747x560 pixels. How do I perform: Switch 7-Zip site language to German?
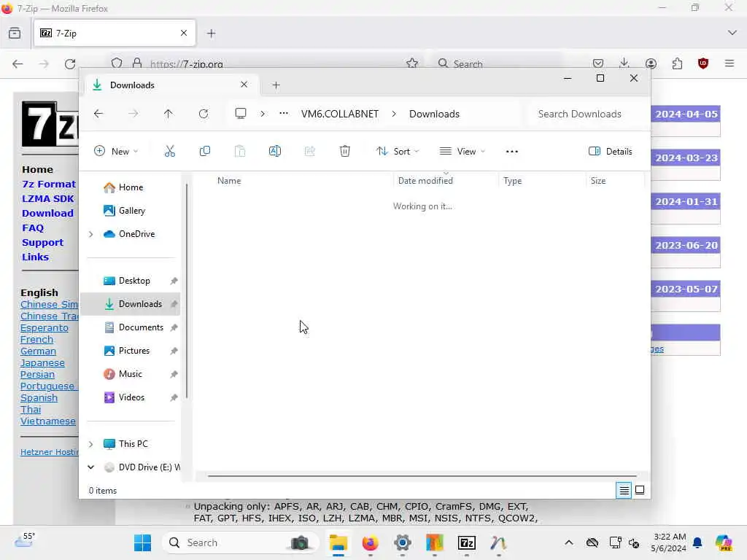click(x=38, y=351)
